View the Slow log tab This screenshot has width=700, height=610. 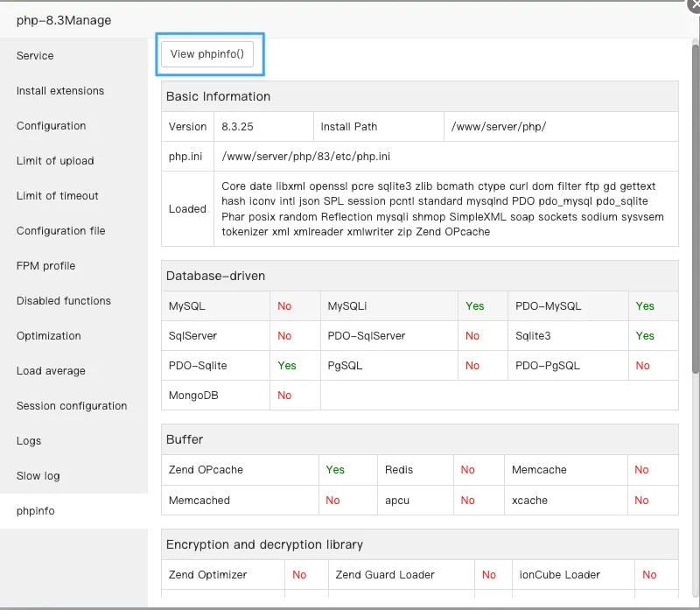38,476
